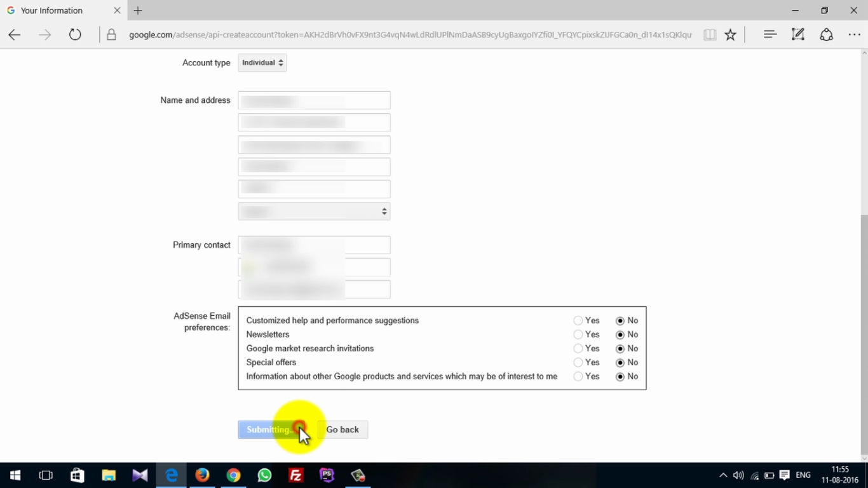This screenshot has height=488, width=868.
Task: Go back to the previous page in browser
Action: click(x=15, y=35)
